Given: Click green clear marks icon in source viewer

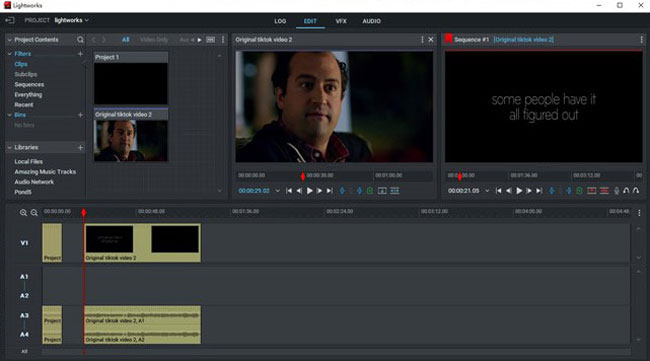Looking at the screenshot, I should (370, 191).
